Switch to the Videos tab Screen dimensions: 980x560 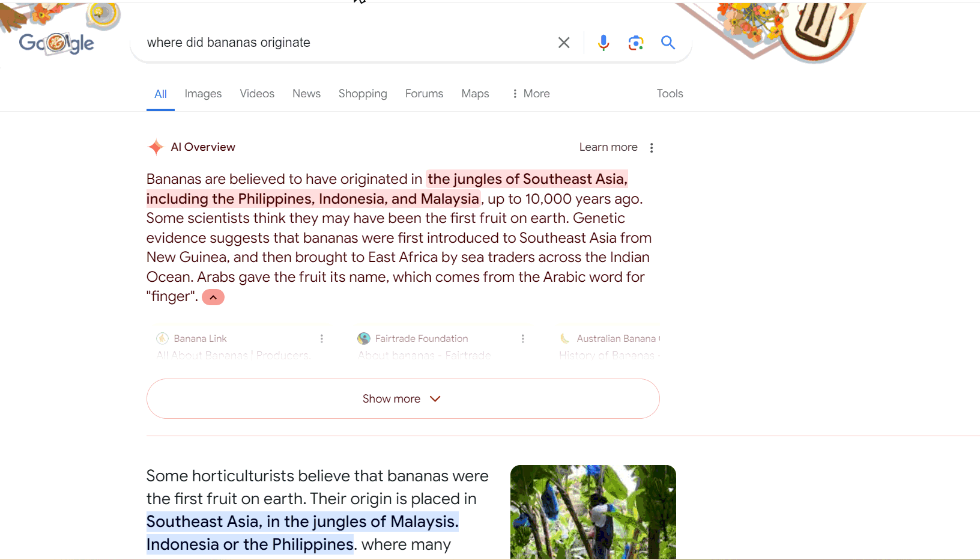point(257,94)
